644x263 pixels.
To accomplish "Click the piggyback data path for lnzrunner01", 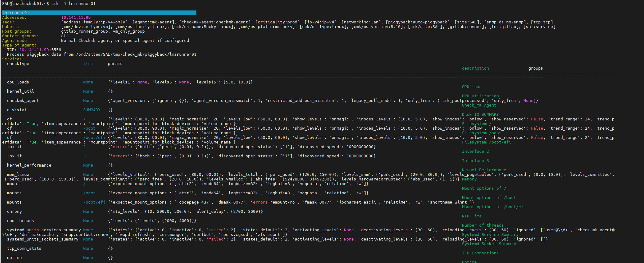I will (x=136, y=55).
